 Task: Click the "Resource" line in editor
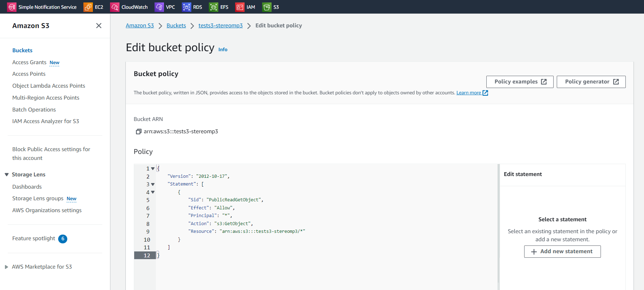click(247, 231)
